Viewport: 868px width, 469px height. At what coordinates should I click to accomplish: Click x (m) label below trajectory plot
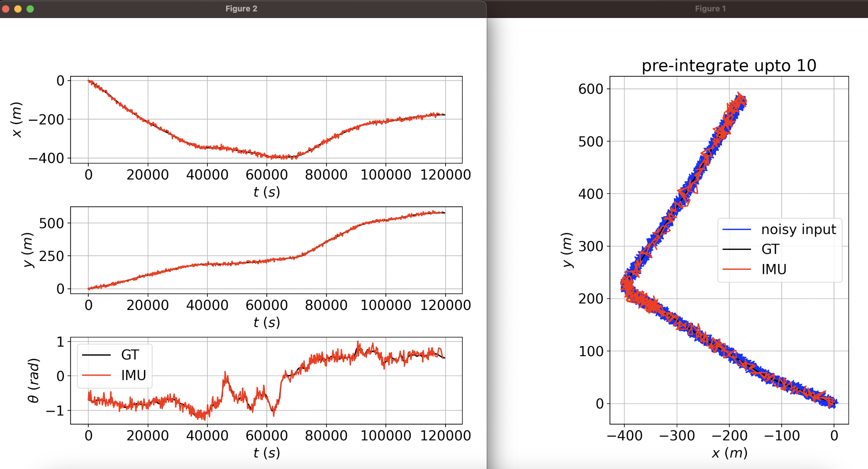729,453
